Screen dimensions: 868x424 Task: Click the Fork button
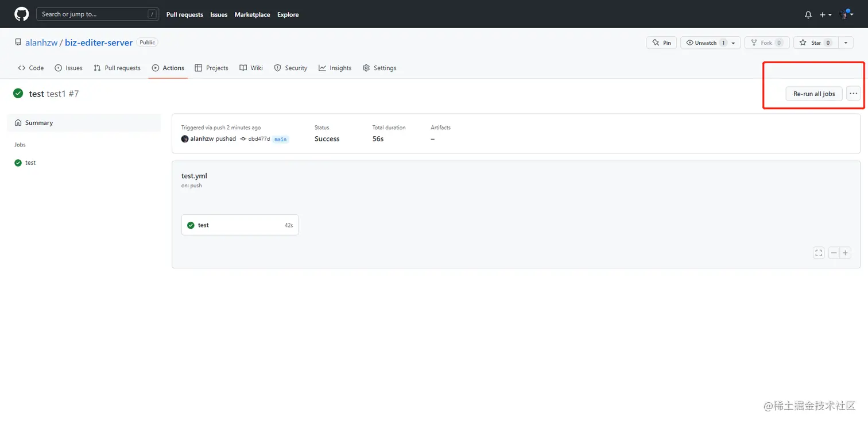(767, 43)
